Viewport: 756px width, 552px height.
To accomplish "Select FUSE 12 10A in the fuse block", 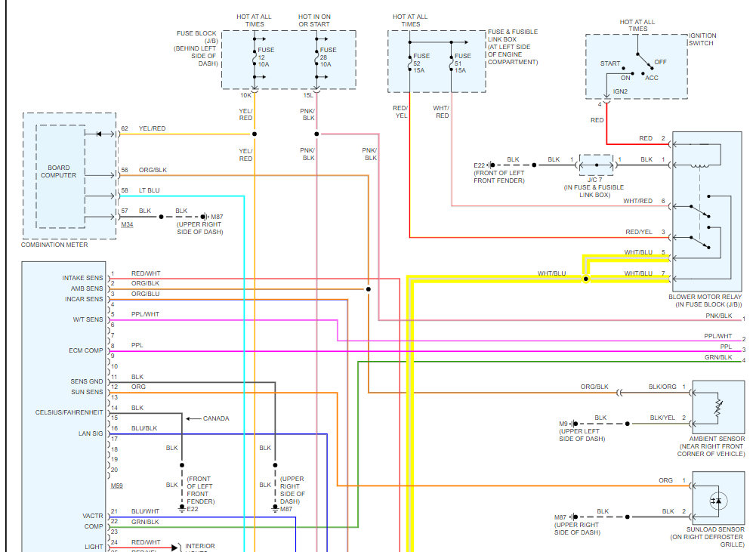I will (266, 57).
